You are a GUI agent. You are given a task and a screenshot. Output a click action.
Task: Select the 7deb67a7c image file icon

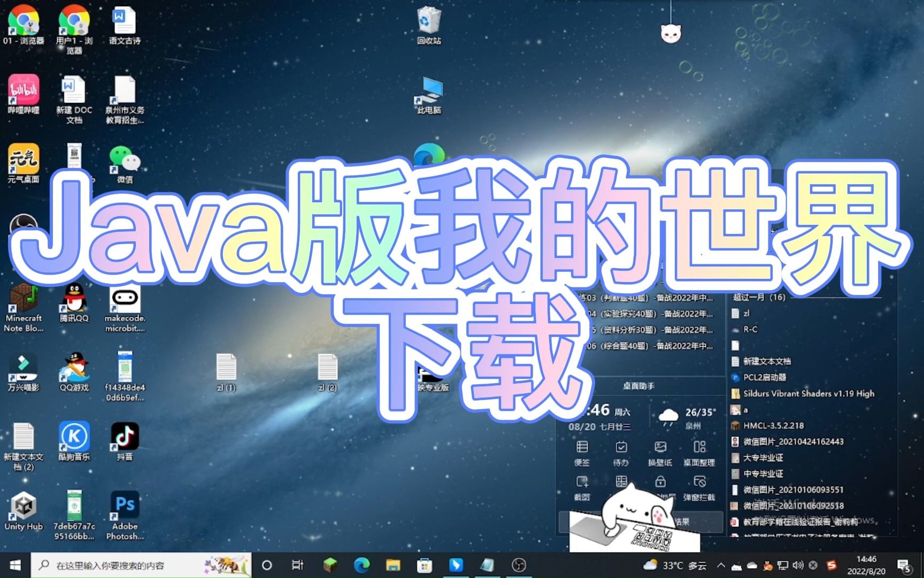(74, 515)
